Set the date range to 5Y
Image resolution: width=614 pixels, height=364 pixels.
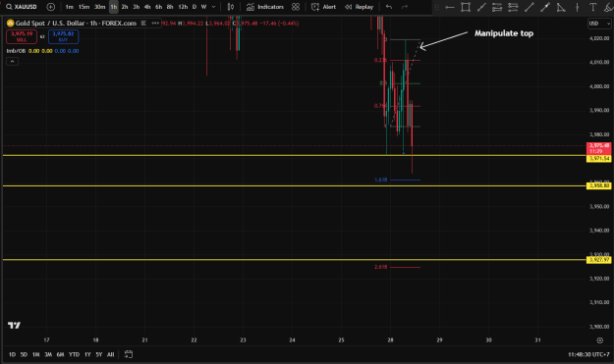click(99, 354)
